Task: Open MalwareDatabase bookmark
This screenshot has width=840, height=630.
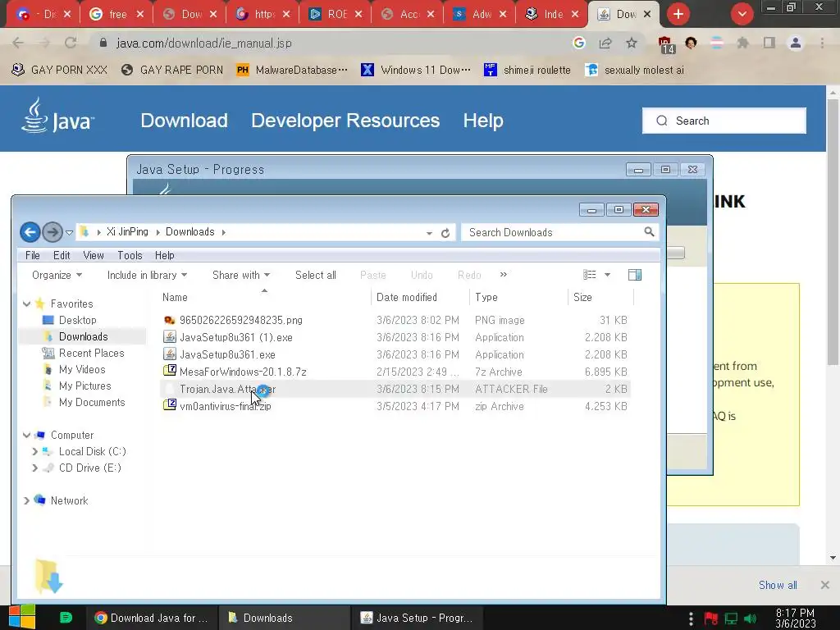Action: (292, 70)
